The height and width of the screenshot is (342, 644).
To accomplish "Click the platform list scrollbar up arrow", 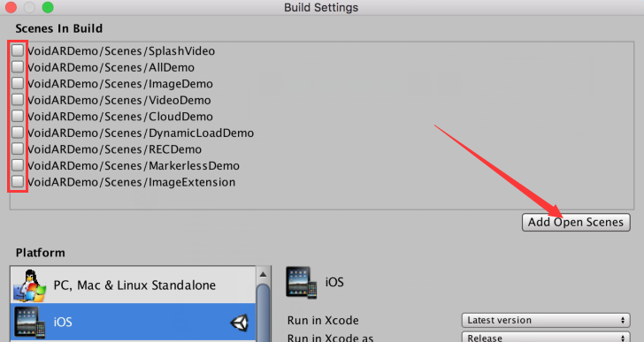I will [x=263, y=274].
